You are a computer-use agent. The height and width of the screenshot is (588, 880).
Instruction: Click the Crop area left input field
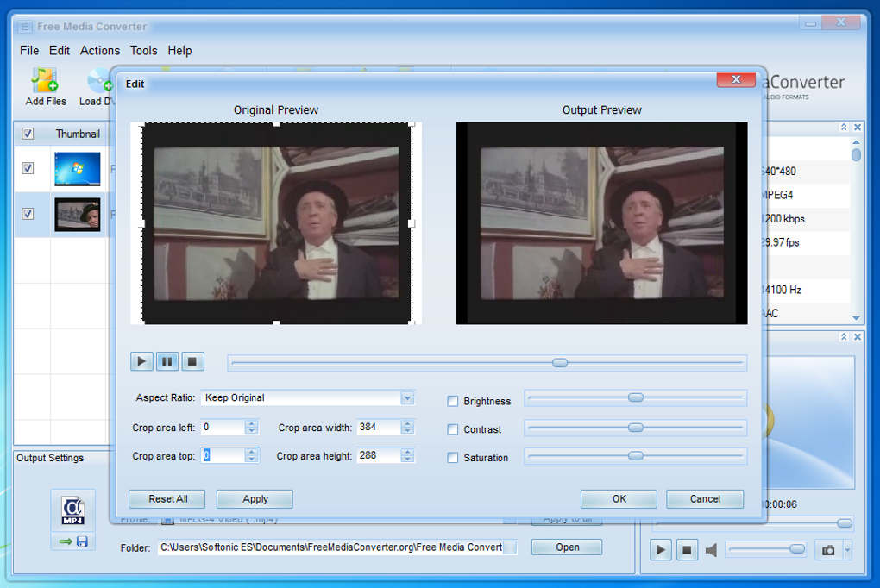click(223, 427)
